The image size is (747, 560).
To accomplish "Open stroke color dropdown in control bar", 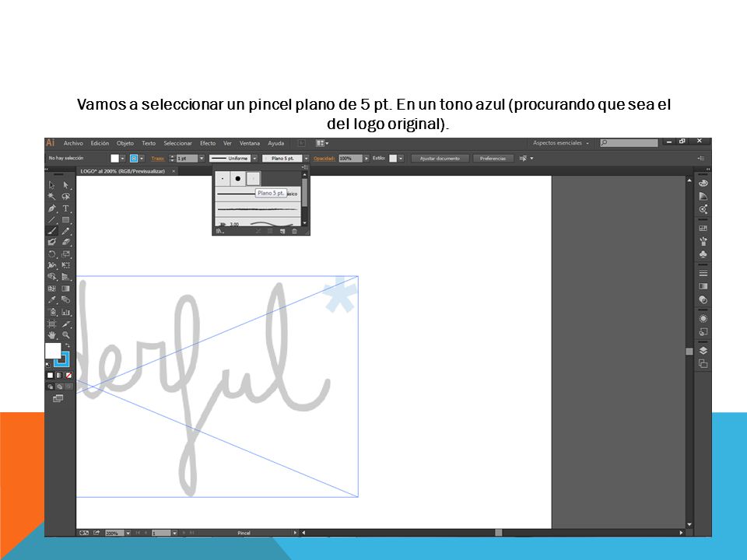I will pyautogui.click(x=142, y=159).
